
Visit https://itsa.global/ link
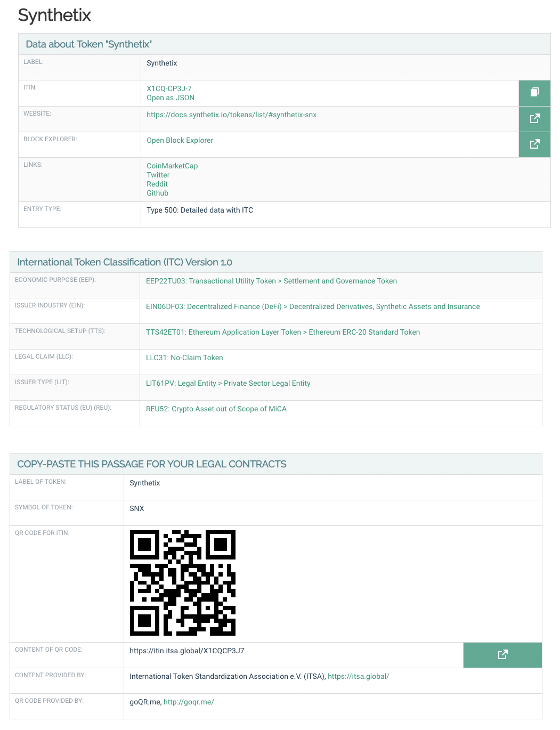pos(359,676)
